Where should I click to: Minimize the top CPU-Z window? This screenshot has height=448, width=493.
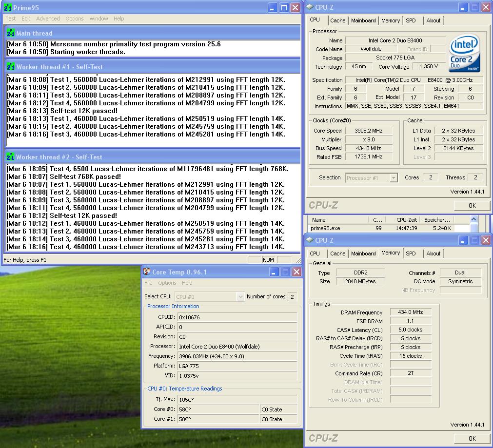click(x=462, y=7)
